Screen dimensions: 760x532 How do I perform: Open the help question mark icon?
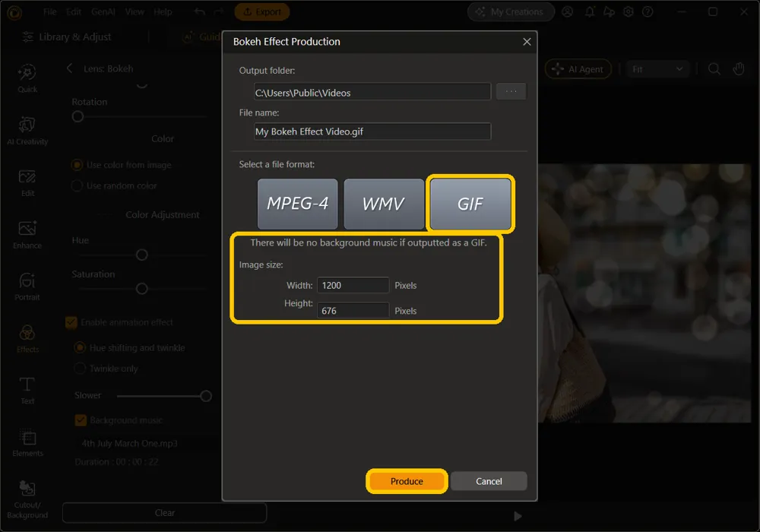(648, 11)
